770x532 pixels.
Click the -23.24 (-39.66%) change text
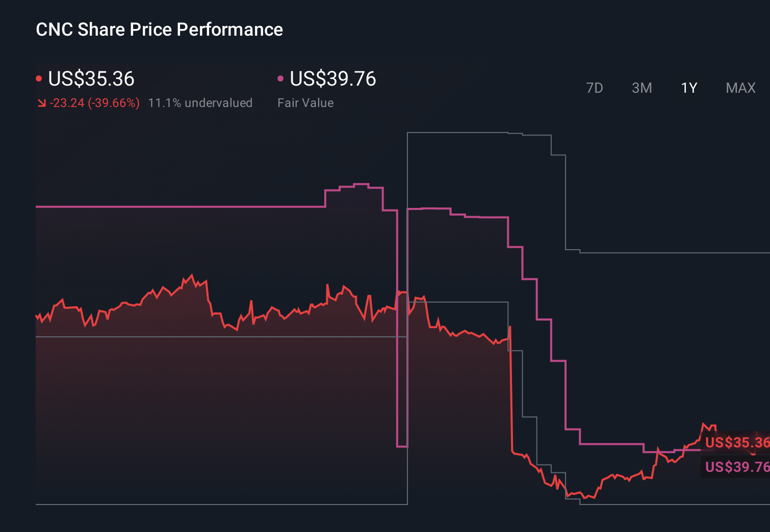click(x=95, y=102)
